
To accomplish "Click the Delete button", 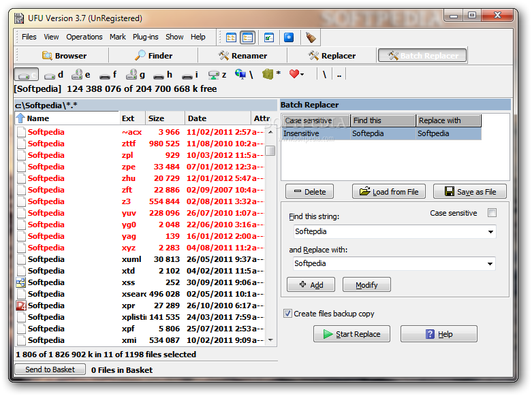I will click(309, 192).
